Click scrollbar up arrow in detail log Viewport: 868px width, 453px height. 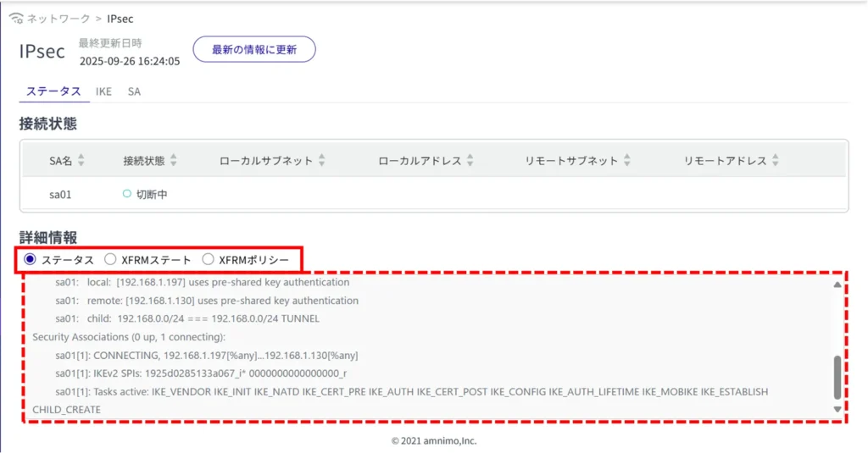click(838, 285)
